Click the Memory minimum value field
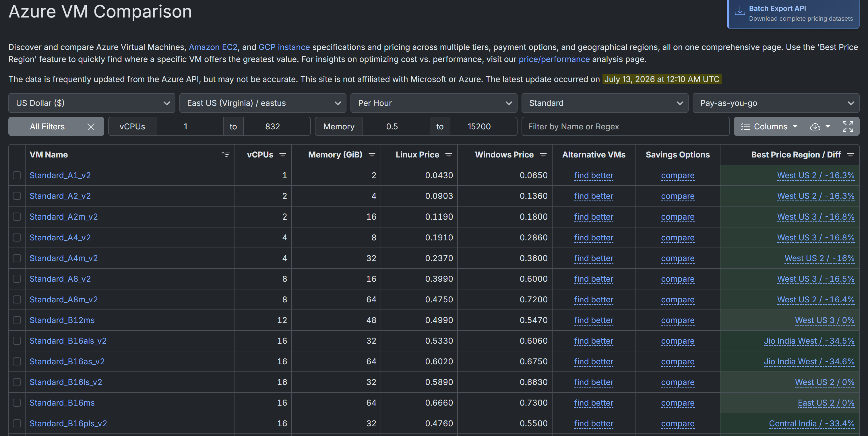 [x=396, y=126]
